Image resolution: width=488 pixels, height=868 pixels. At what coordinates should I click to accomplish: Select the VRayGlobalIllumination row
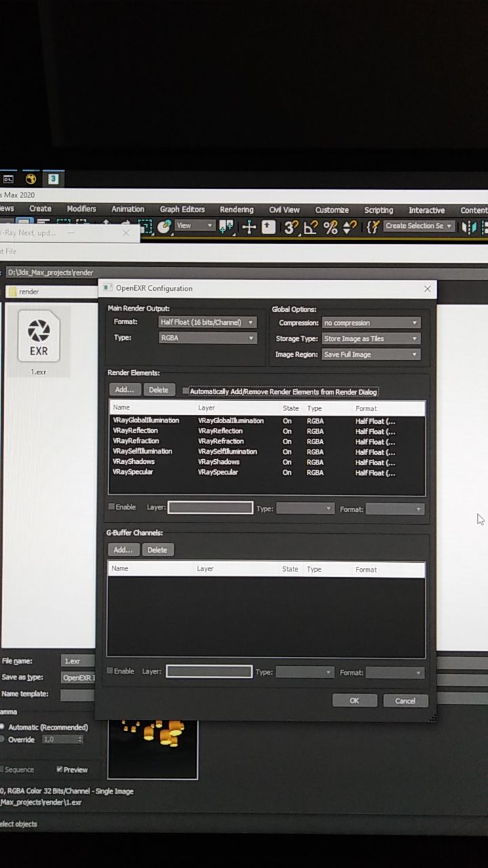point(267,420)
